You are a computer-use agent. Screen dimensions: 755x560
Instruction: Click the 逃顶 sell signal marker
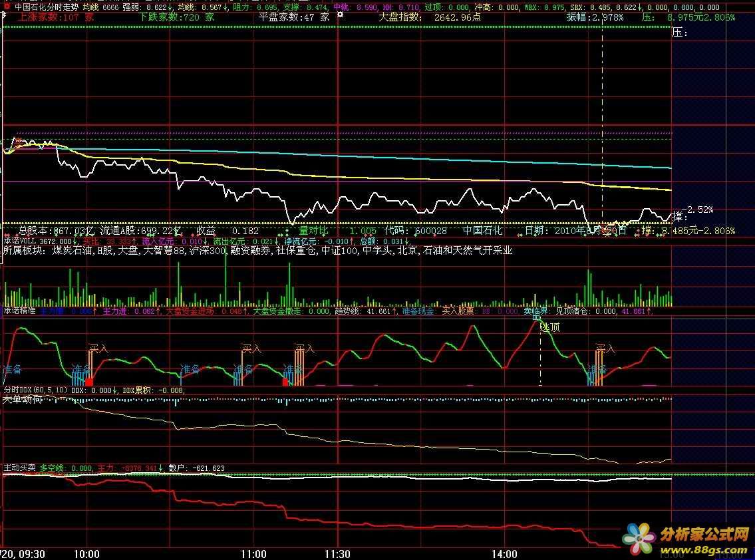click(x=550, y=328)
